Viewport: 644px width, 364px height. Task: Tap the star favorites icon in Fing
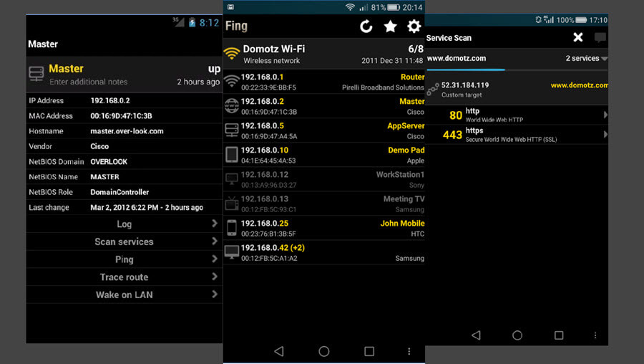(390, 27)
